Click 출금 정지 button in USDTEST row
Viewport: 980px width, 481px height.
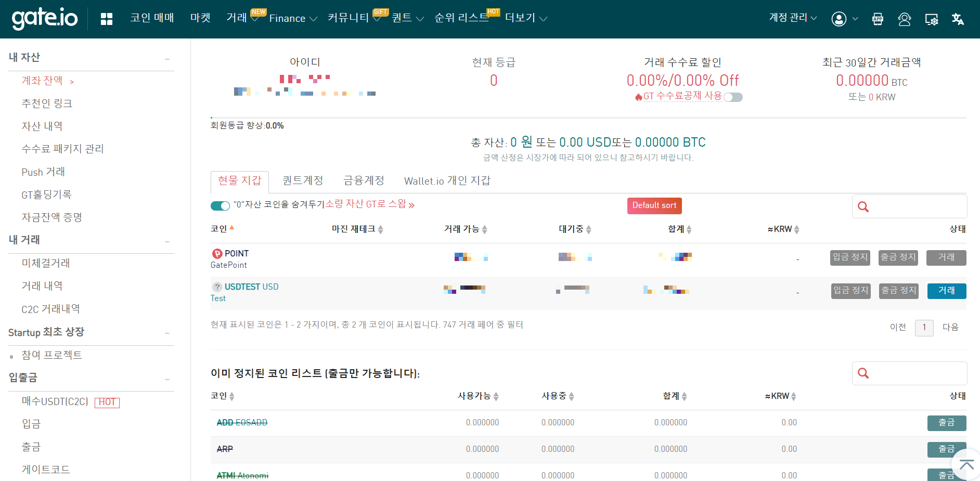tap(899, 291)
